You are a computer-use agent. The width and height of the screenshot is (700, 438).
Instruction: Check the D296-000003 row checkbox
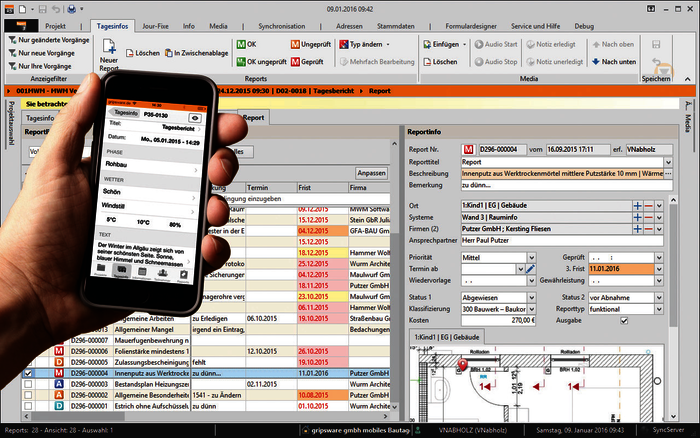(x=28, y=384)
